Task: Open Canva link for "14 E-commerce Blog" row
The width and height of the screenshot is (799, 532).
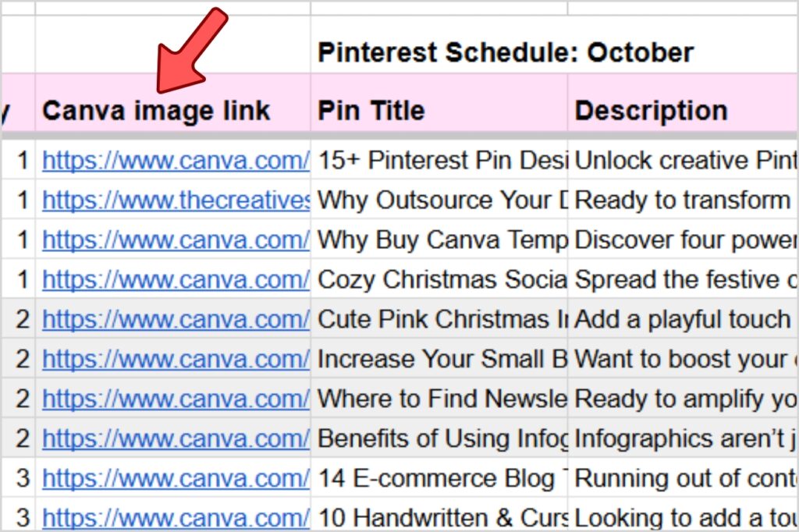Action: point(176,477)
